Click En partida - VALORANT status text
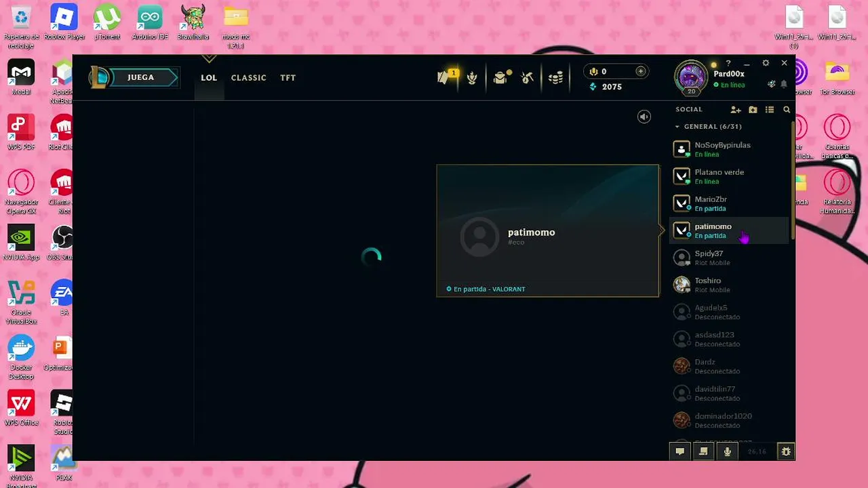 coord(490,289)
